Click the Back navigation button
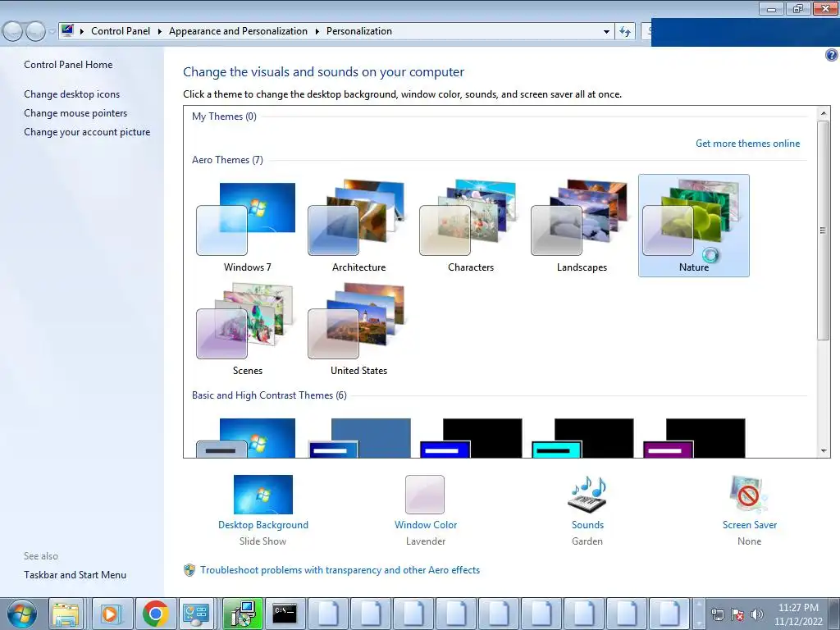This screenshot has width=840, height=630. click(x=13, y=31)
